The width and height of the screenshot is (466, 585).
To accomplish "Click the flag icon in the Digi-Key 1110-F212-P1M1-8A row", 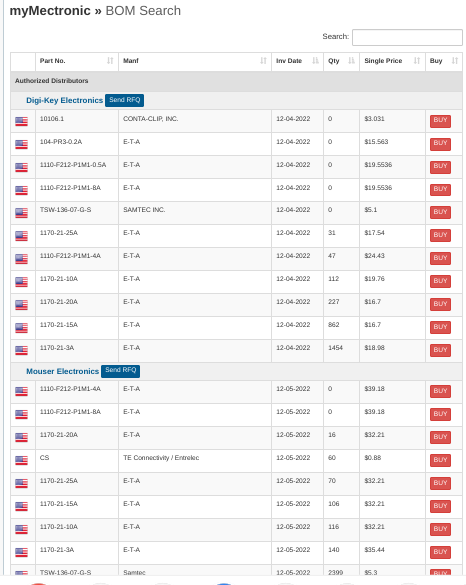I will click(21, 190).
